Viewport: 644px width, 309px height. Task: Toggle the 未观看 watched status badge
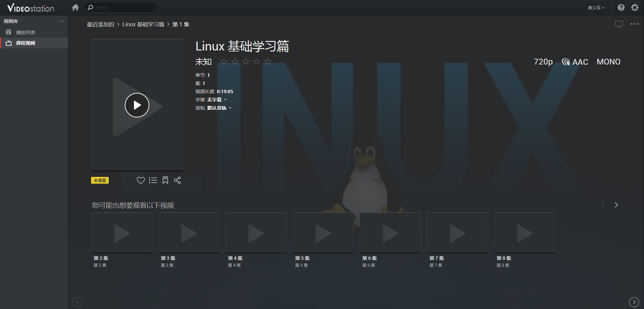(x=100, y=180)
